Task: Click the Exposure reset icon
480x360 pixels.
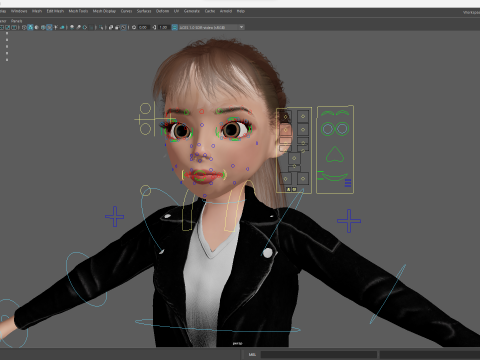Action: tap(134, 27)
